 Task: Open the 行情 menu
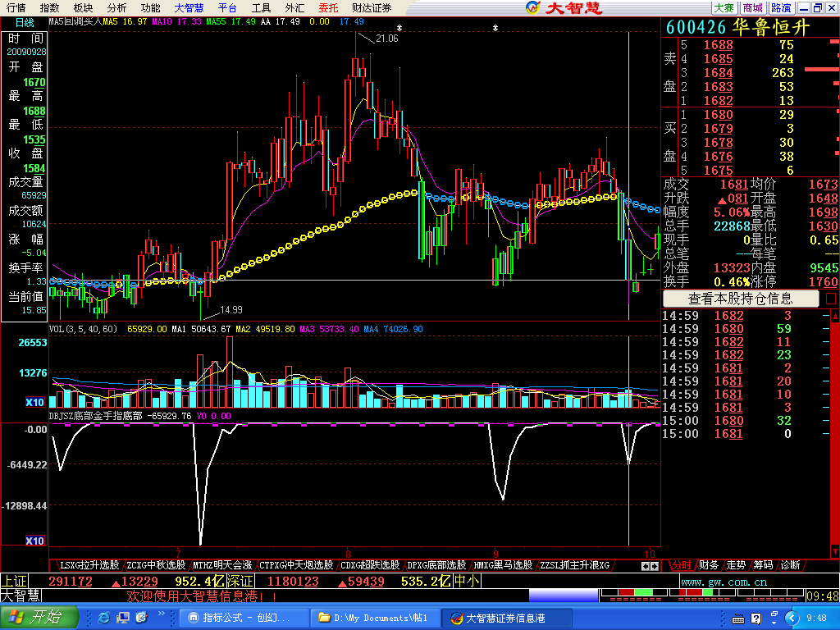coord(16,7)
